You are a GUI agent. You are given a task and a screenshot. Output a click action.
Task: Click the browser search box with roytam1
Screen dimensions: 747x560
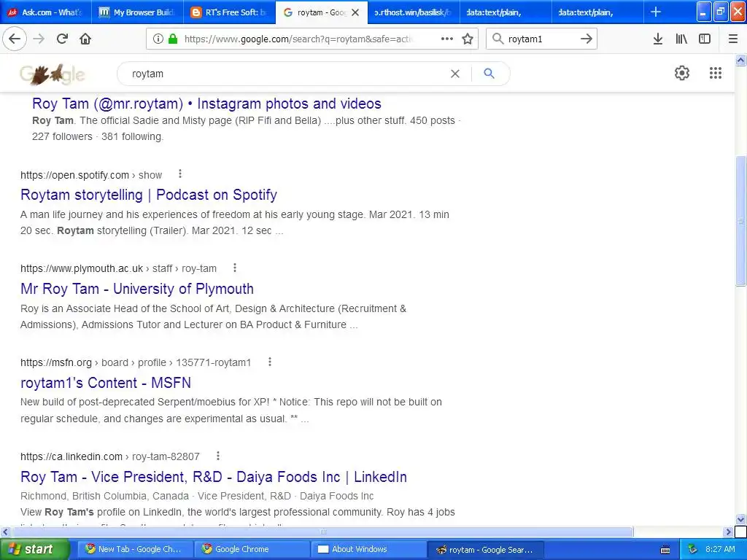541,39
